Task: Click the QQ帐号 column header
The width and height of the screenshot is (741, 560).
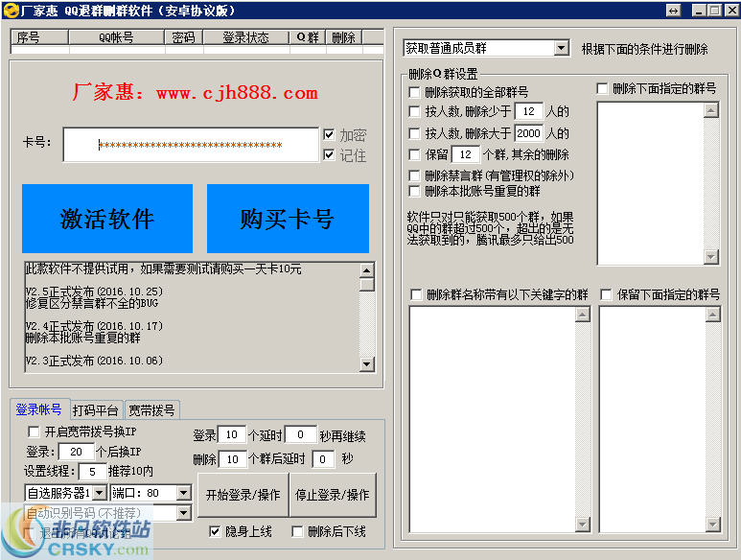Action: click(x=117, y=37)
